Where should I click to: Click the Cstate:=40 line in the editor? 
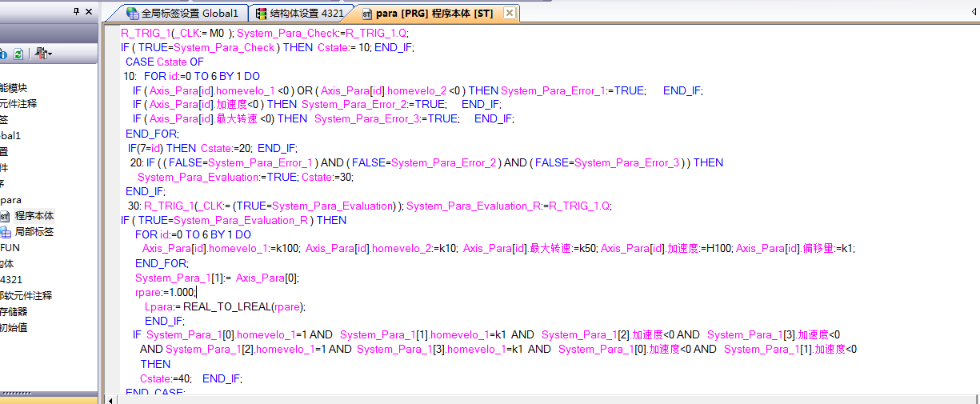[x=166, y=378]
